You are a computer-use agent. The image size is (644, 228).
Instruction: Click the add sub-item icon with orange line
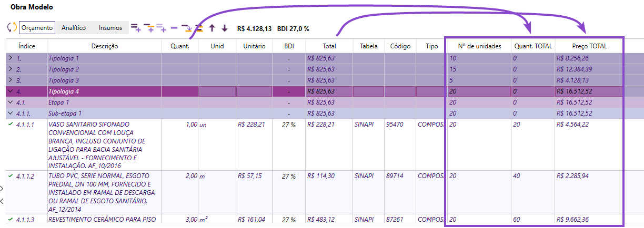click(148, 27)
